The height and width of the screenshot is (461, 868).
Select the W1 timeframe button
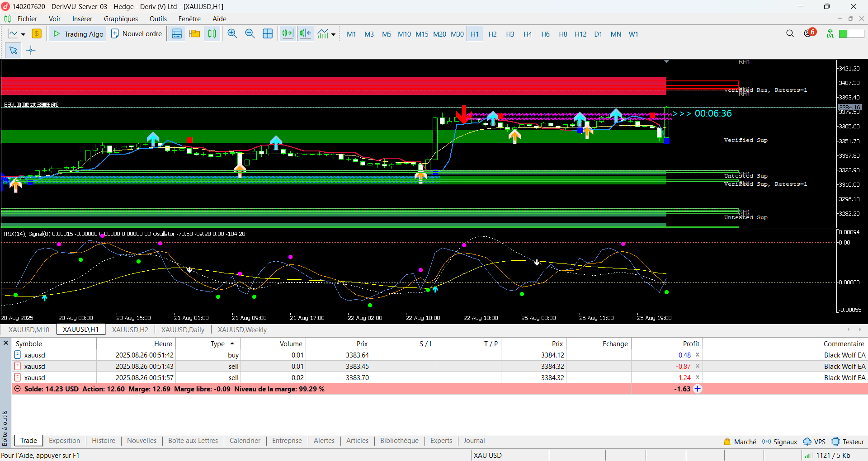pos(633,34)
